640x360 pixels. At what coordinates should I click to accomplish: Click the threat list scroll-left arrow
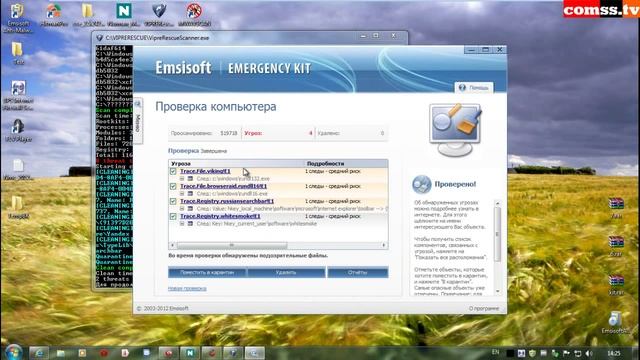click(x=172, y=245)
